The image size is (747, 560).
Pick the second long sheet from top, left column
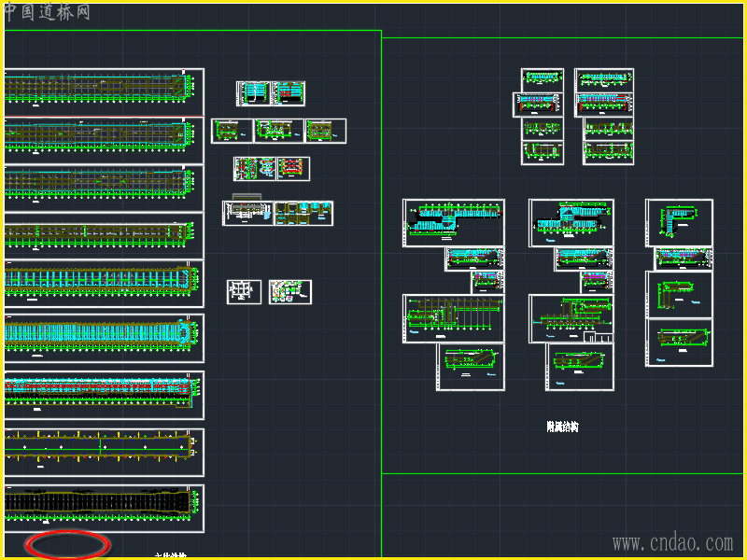click(x=103, y=139)
